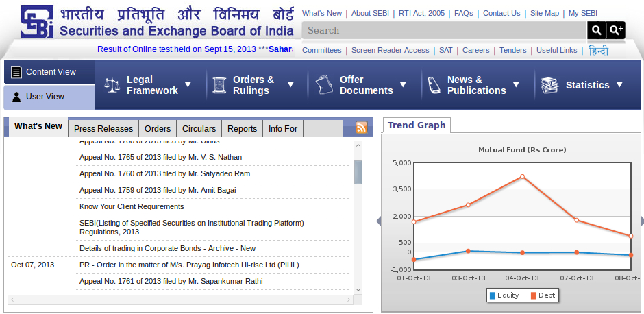Viewport: 644px width, 314px height.
Task: Click the horizontal scrollbar right arrow
Action: (x=349, y=300)
